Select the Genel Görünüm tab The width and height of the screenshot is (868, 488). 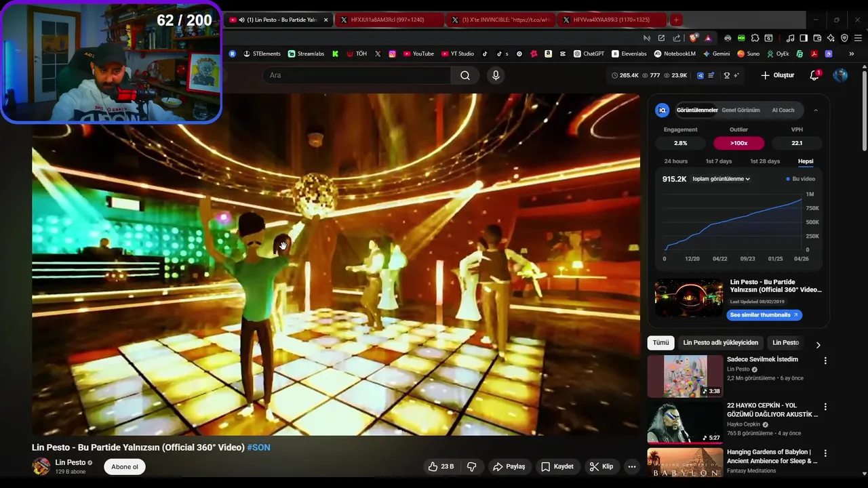[741, 110]
